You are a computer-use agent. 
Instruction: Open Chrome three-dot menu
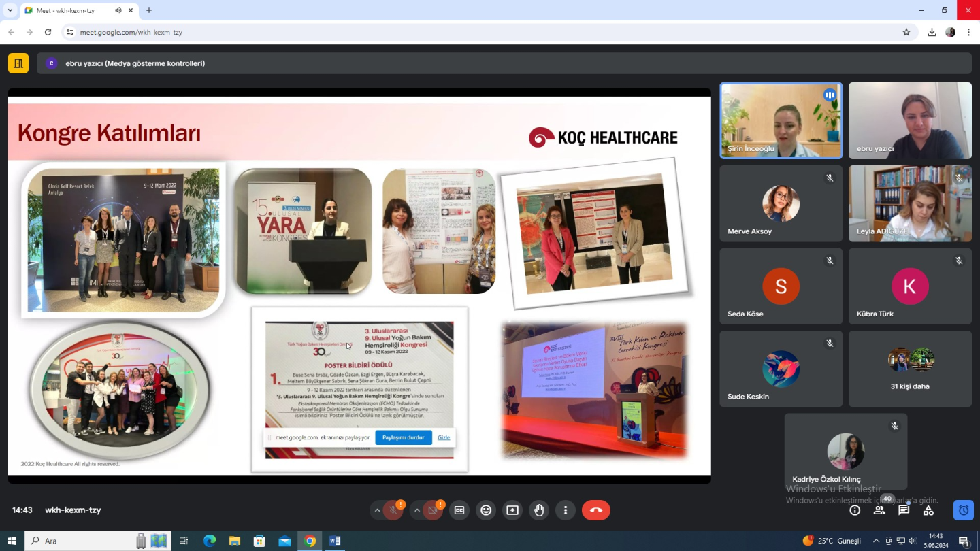click(x=968, y=32)
